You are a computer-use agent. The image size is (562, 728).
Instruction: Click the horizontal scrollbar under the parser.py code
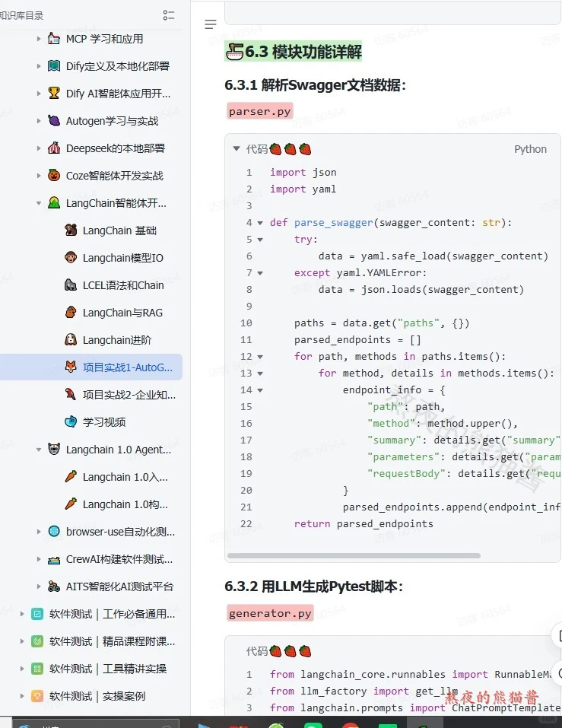pyautogui.click(x=354, y=555)
